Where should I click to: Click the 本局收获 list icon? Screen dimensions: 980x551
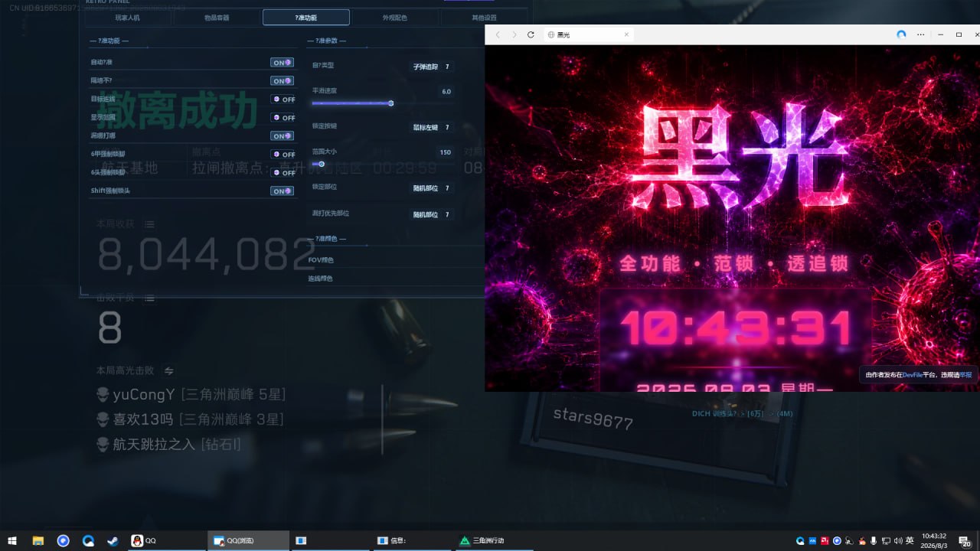click(149, 224)
